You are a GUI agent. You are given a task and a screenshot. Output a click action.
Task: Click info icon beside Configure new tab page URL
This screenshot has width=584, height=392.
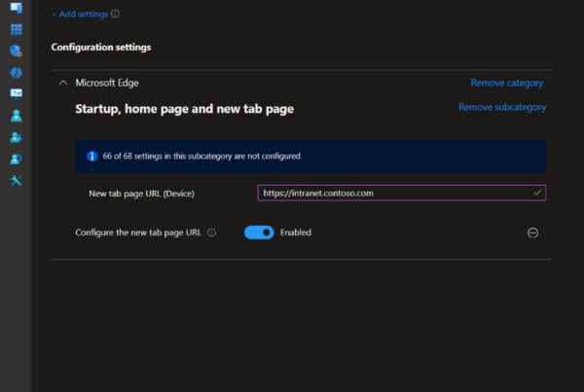(x=211, y=232)
